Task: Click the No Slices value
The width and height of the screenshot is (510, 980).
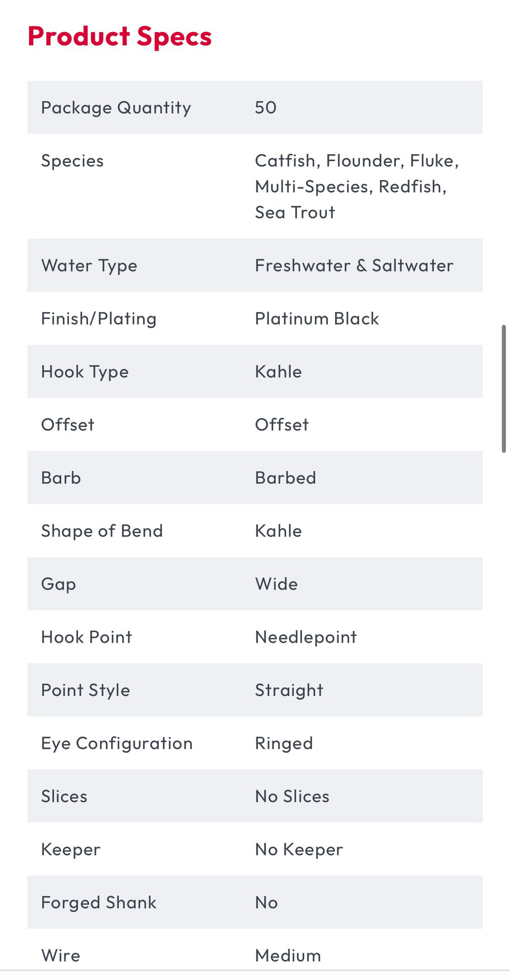Action: 292,796
